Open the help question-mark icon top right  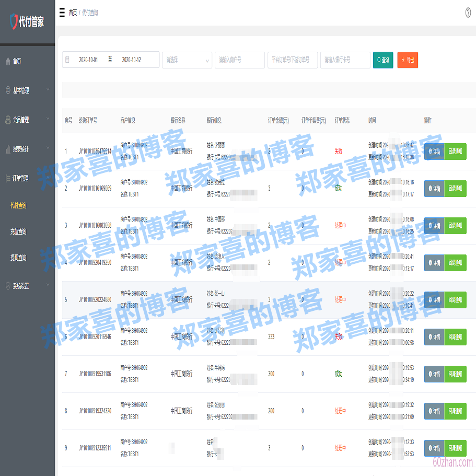coord(468,13)
